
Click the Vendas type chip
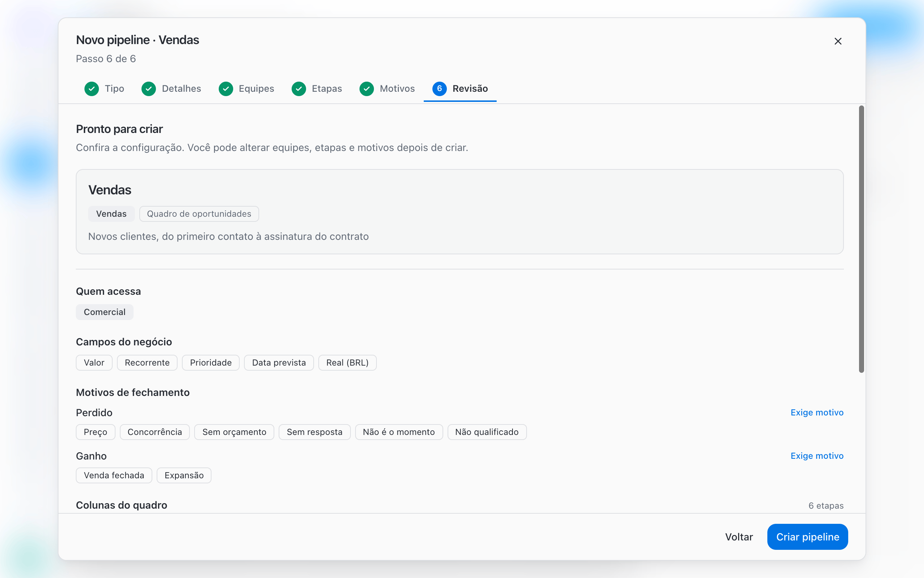112,214
